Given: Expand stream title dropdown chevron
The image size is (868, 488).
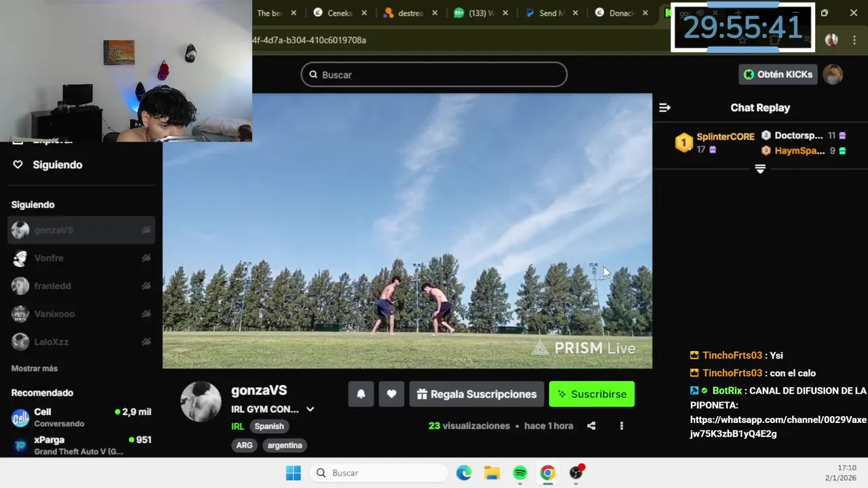Looking at the screenshot, I should tap(310, 409).
